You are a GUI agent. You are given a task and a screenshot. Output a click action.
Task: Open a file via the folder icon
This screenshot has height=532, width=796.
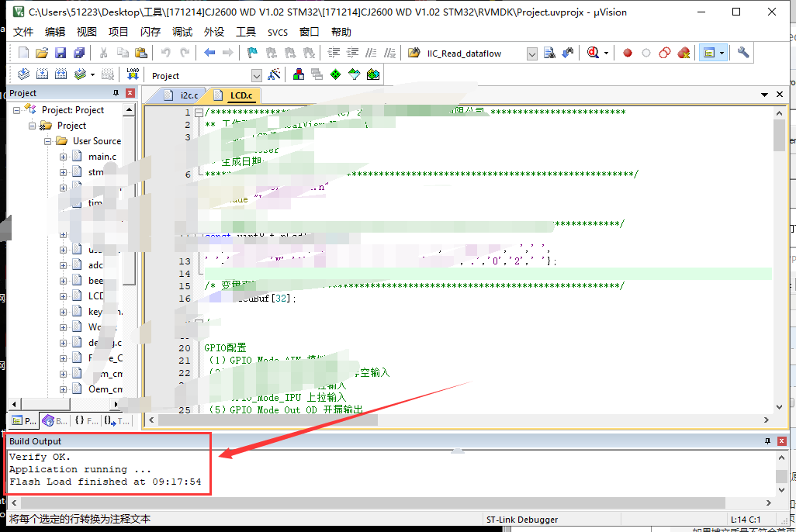point(42,53)
